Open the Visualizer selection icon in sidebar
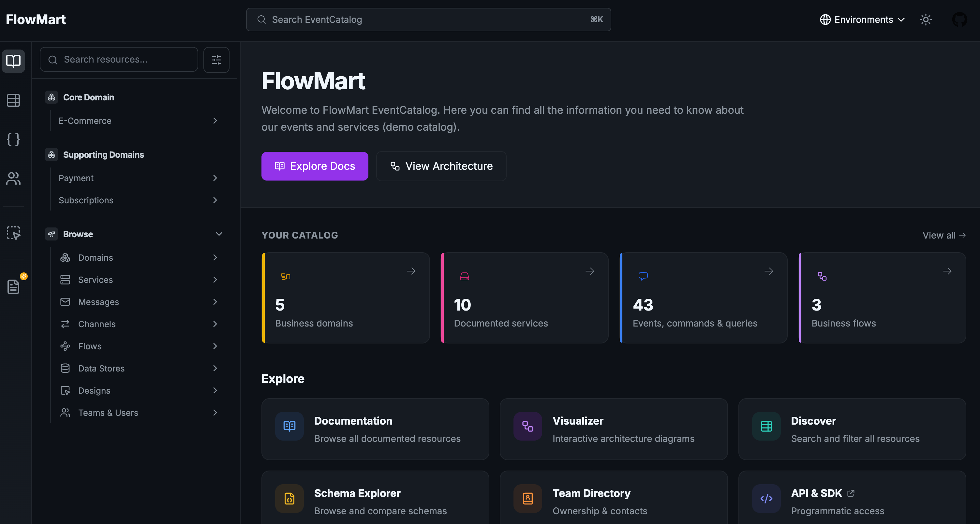 pyautogui.click(x=13, y=233)
